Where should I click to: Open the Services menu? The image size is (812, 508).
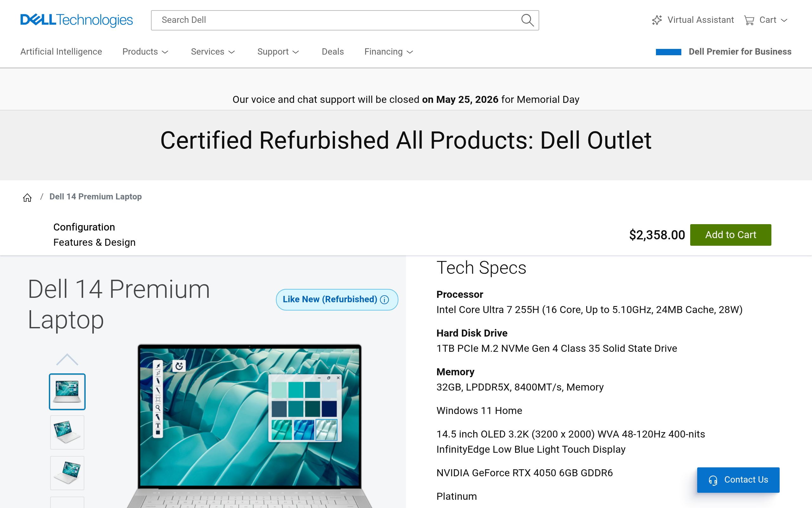click(x=213, y=52)
